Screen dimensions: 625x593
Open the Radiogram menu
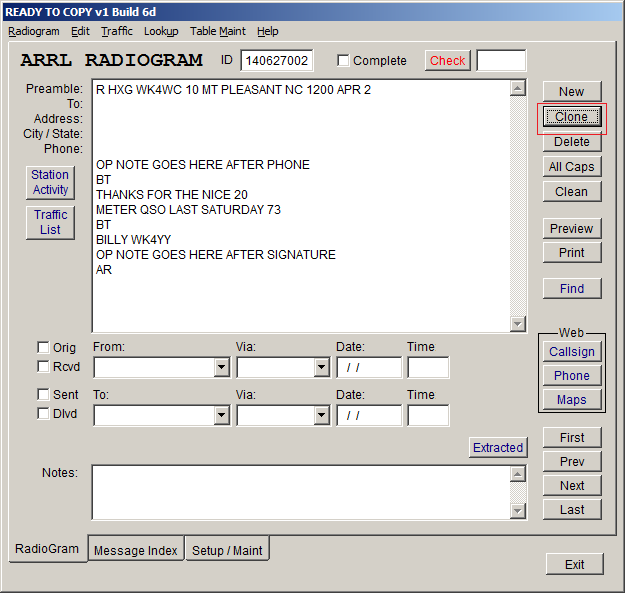(x=34, y=31)
